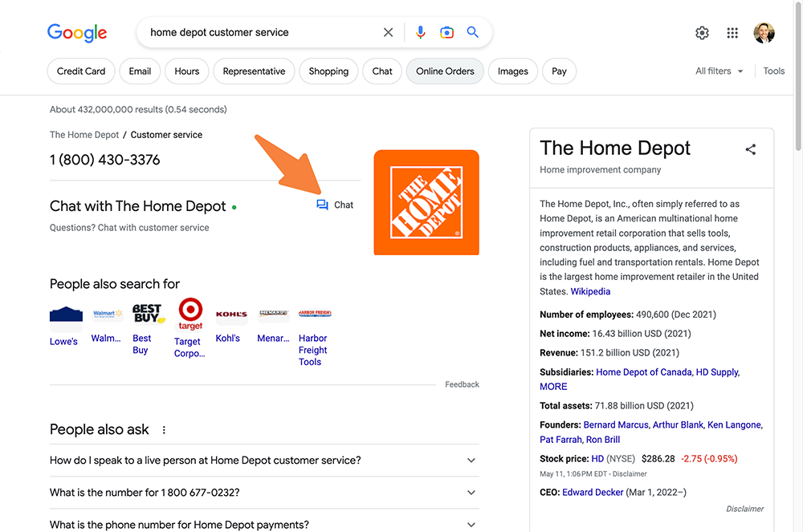Open founder Ron Brill link
This screenshot has width=803, height=532.
point(603,440)
